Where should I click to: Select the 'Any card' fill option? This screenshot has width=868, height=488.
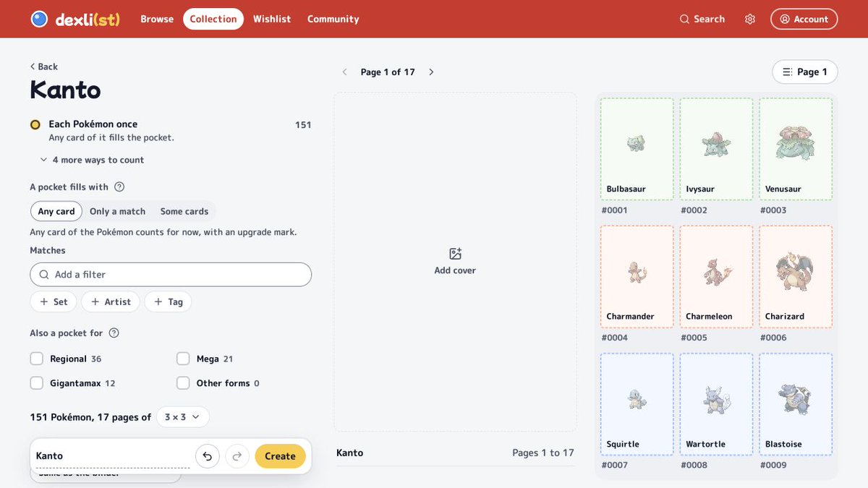56,211
